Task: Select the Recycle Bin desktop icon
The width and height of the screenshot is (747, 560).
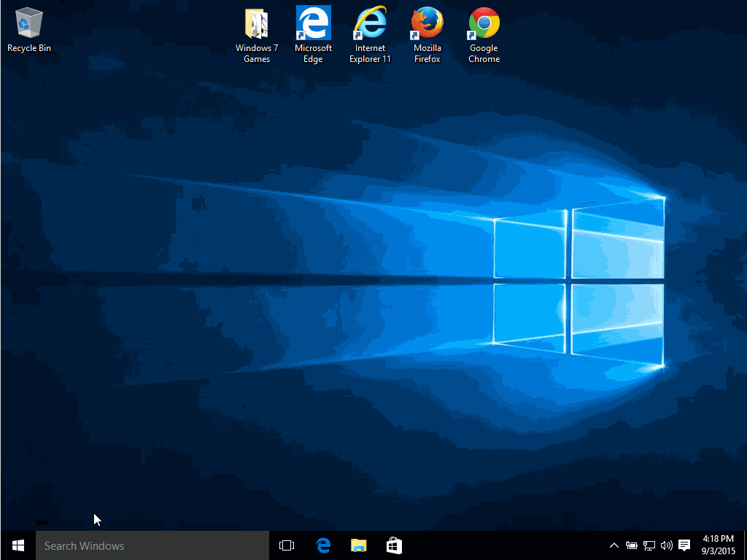Action: tap(29, 29)
